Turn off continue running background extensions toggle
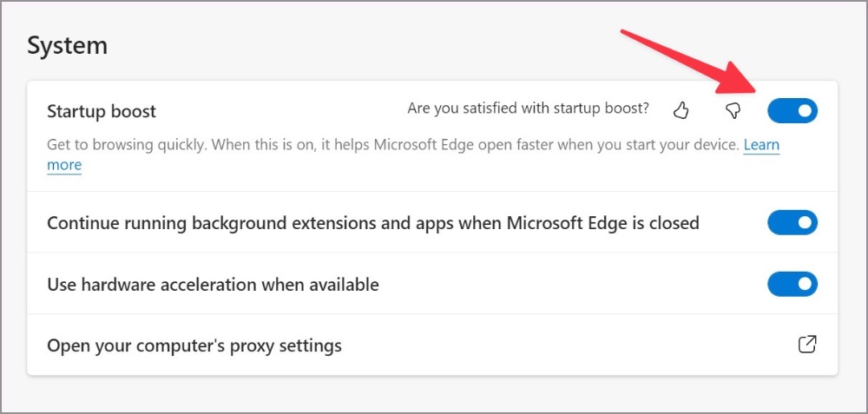Screen dimensions: 868x414 792,222
